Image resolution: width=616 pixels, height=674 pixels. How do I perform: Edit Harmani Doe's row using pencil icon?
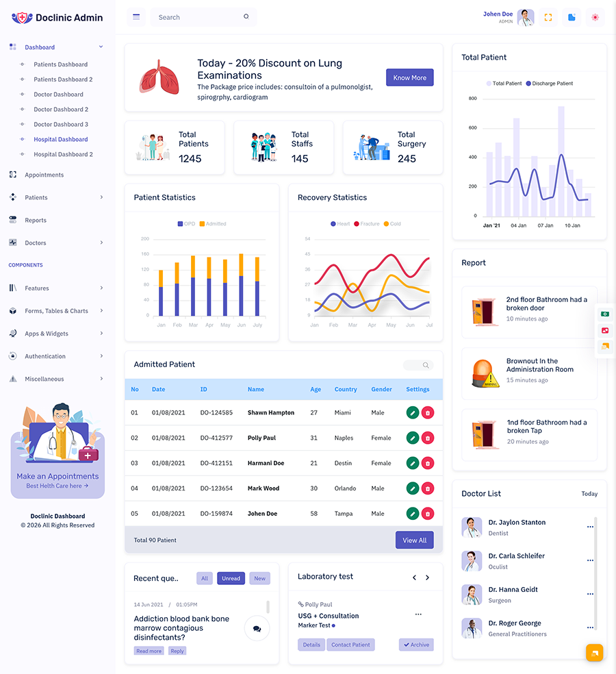pos(413,463)
